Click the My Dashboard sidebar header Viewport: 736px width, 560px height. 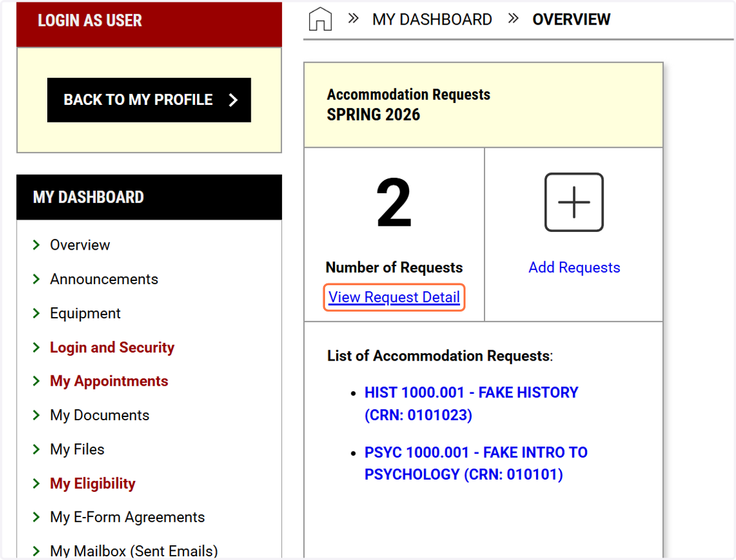(149, 198)
